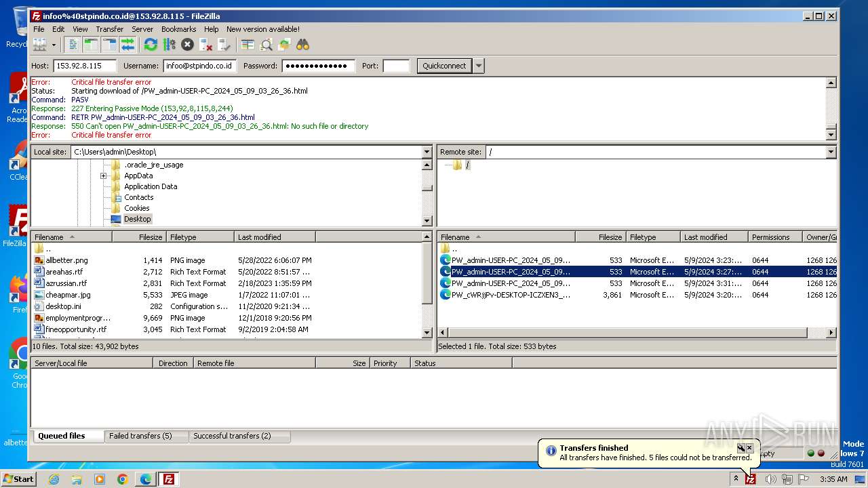Go to remote parent directory entry

(x=454, y=249)
